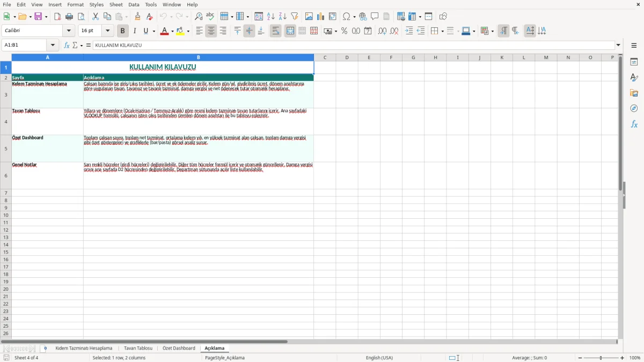This screenshot has width=644, height=362.
Task: Click the Insert Pivot Table icon
Action: click(x=333, y=17)
